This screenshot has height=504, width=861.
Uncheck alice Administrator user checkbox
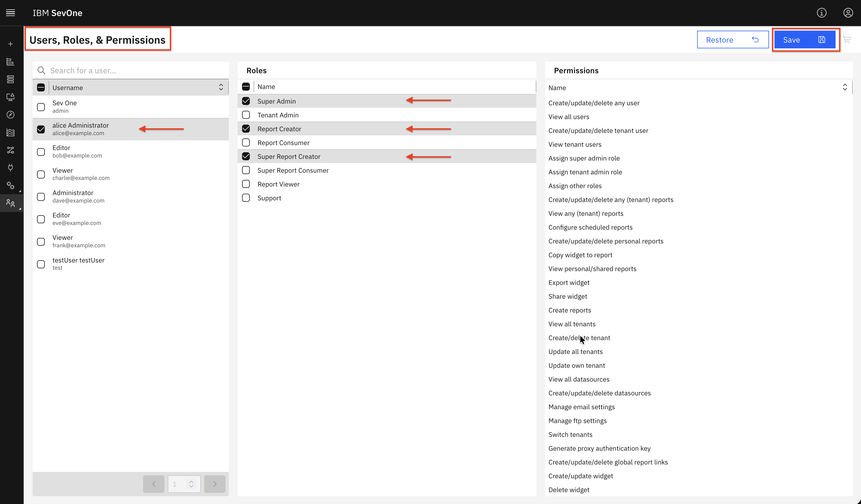click(41, 129)
